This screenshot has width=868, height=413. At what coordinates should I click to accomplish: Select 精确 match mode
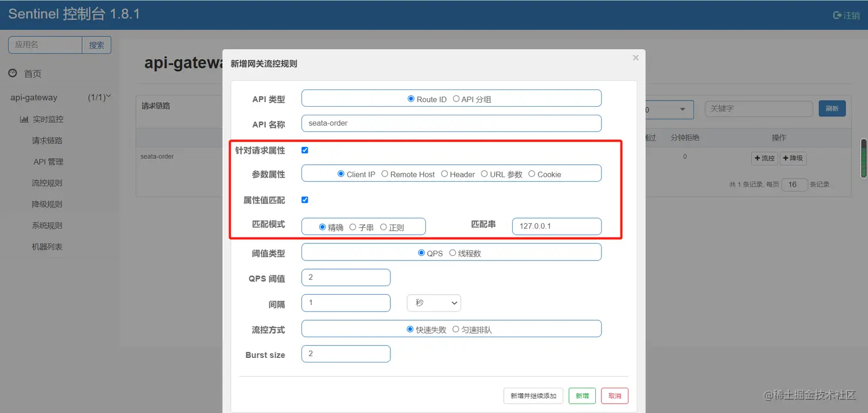tap(323, 227)
